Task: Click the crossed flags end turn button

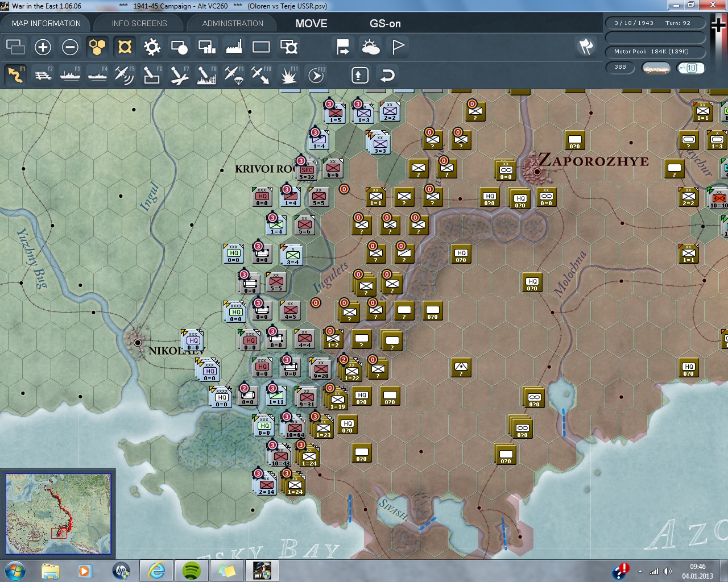Action: pyautogui.click(x=586, y=47)
